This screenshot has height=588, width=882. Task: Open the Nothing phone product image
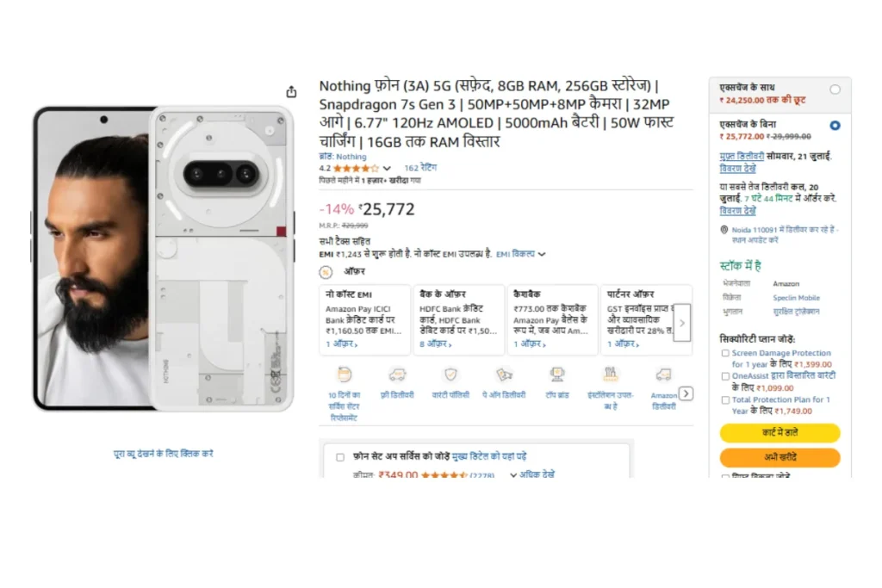163,258
